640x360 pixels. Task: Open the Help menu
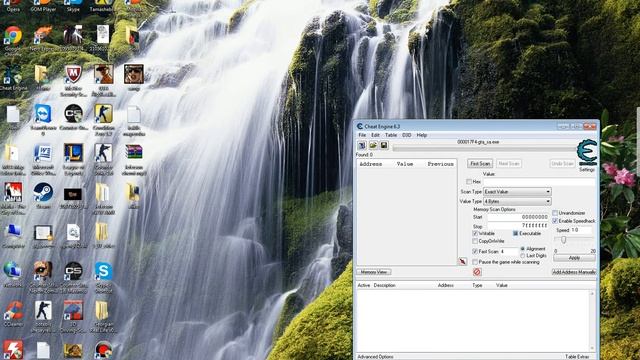pos(422,135)
